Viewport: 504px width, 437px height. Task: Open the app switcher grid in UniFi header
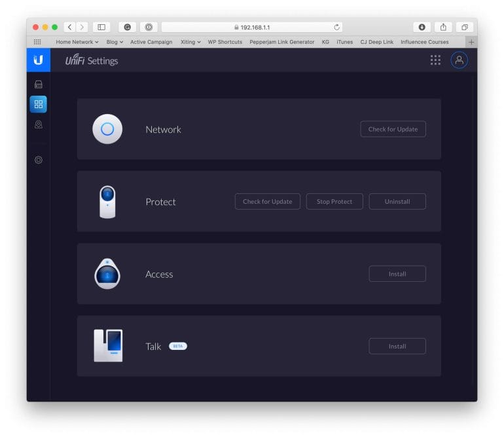(435, 60)
